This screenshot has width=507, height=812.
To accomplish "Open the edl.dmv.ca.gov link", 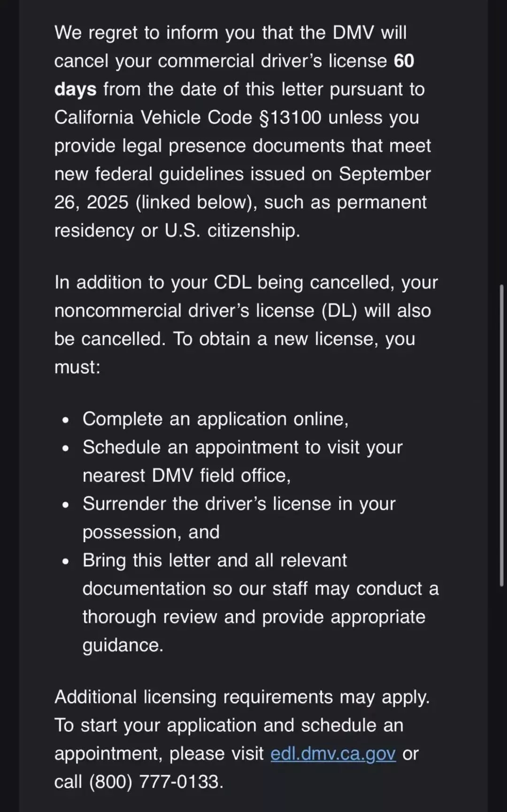I will tap(333, 754).
